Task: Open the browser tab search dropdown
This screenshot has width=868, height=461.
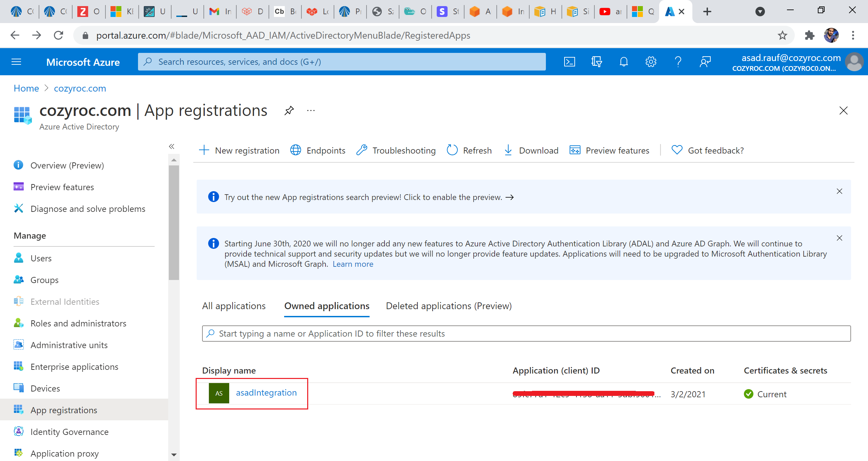Action: coord(760,12)
